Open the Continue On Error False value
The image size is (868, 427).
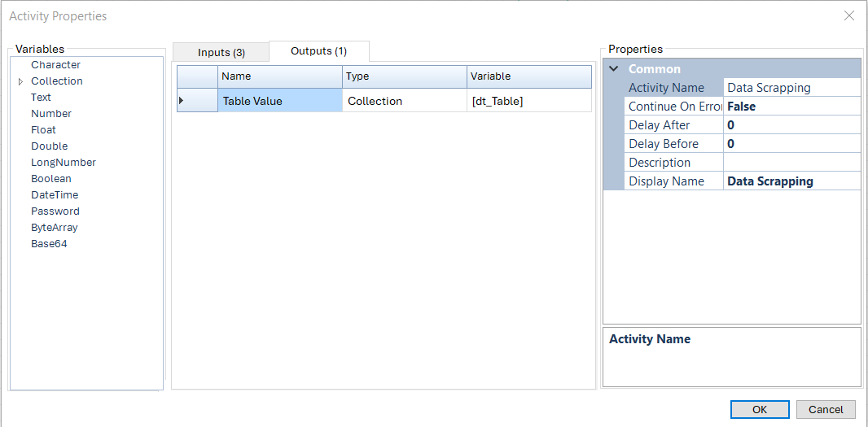pyautogui.click(x=791, y=107)
